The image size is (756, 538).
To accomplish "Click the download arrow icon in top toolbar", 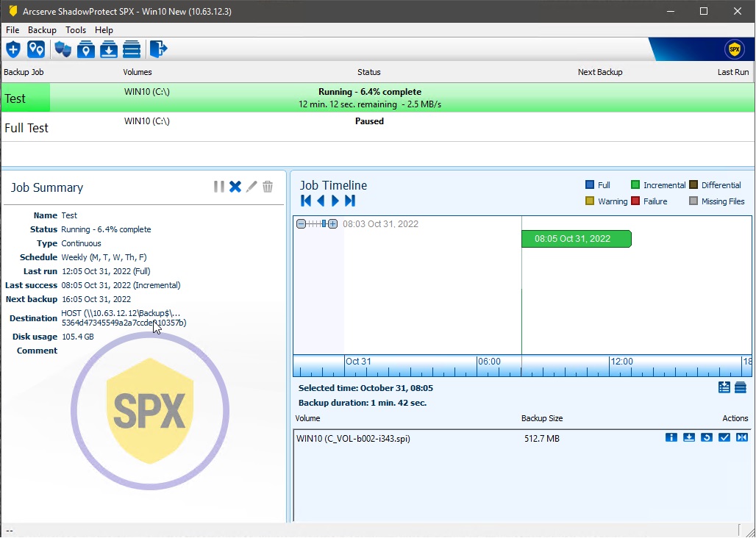I will pyautogui.click(x=109, y=49).
